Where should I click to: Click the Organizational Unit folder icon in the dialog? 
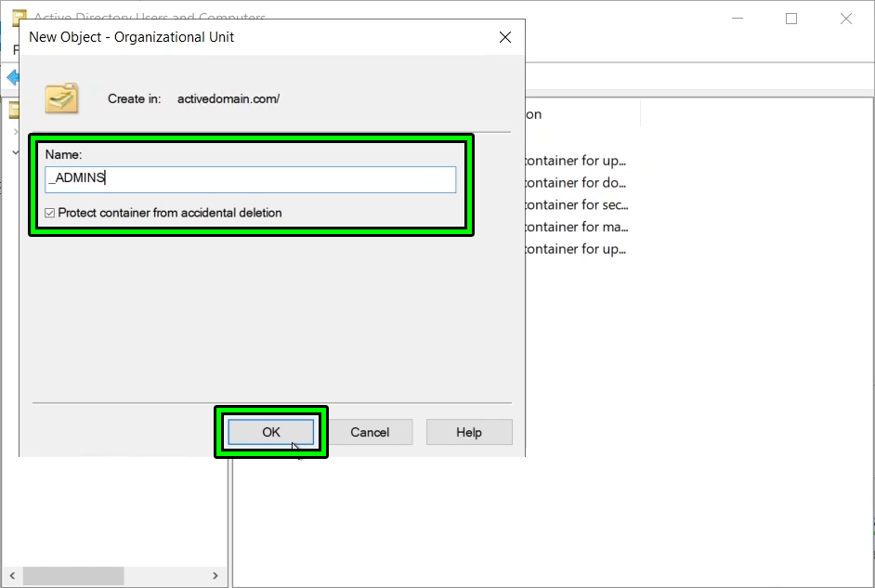click(61, 98)
